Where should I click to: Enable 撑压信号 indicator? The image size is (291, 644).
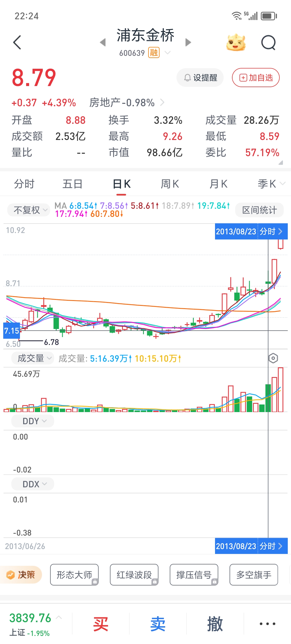194,575
